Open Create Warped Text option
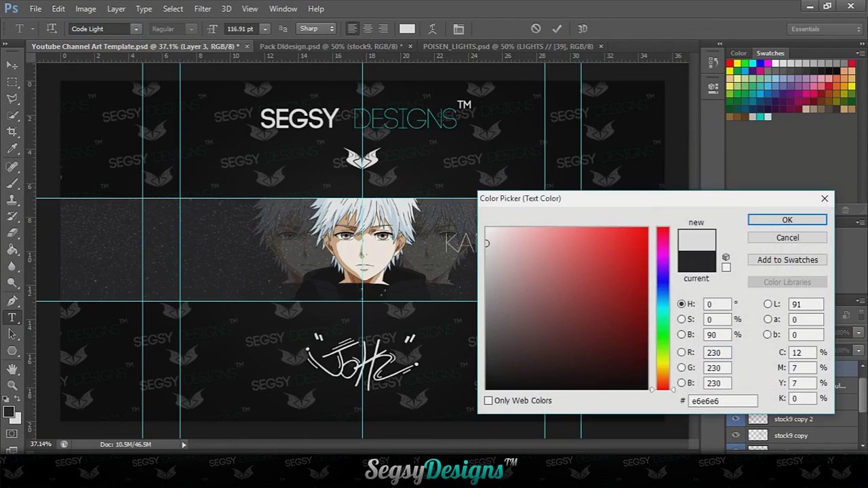 point(434,28)
